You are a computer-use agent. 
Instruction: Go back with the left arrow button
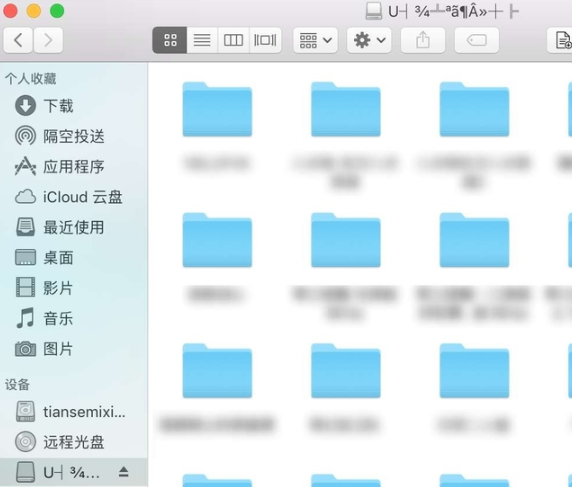point(18,40)
